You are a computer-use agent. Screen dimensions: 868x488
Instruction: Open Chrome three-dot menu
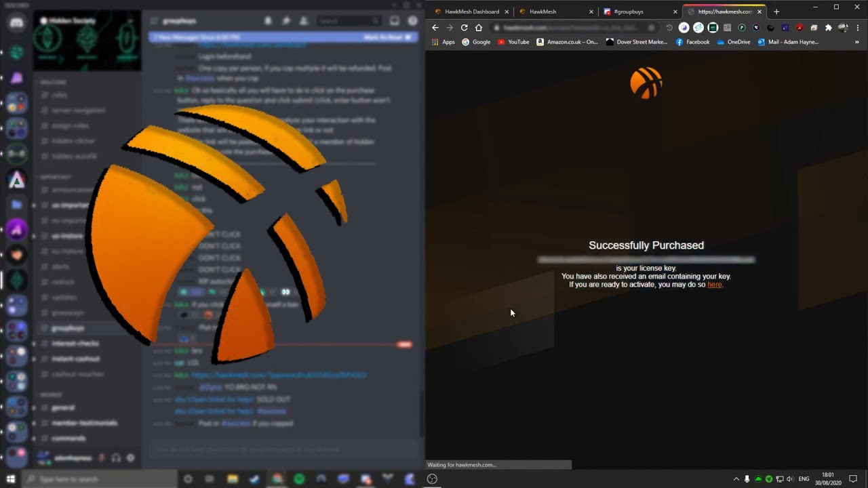[858, 28]
